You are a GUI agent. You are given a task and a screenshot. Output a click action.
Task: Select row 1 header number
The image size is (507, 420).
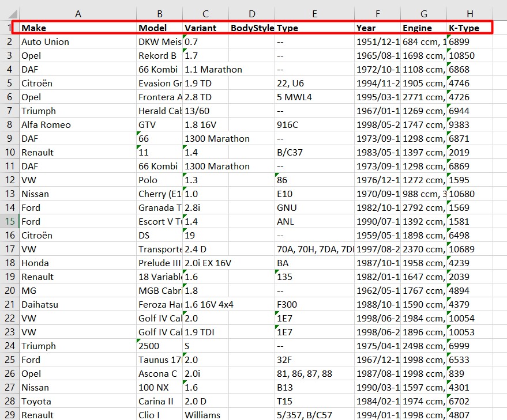9,28
